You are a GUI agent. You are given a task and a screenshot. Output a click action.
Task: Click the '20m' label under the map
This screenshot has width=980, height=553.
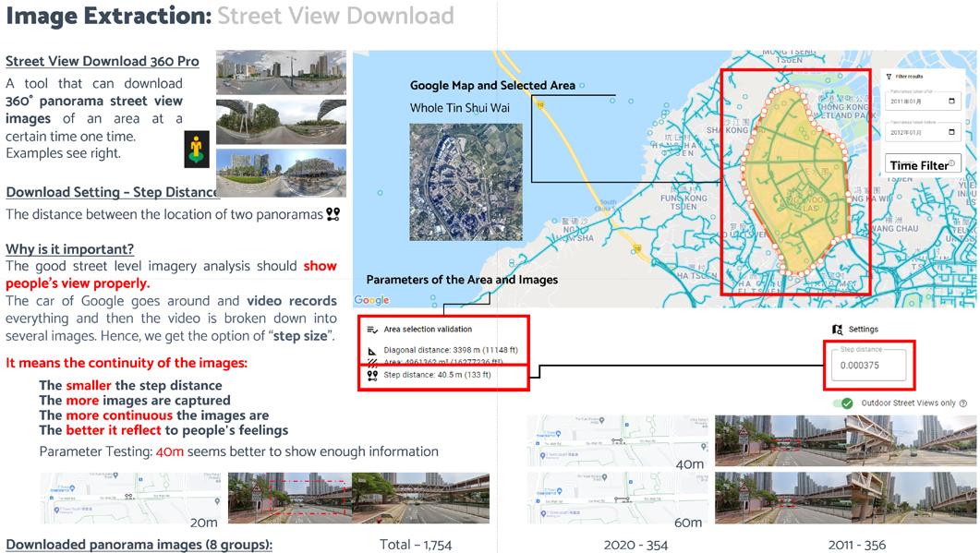coord(204,523)
